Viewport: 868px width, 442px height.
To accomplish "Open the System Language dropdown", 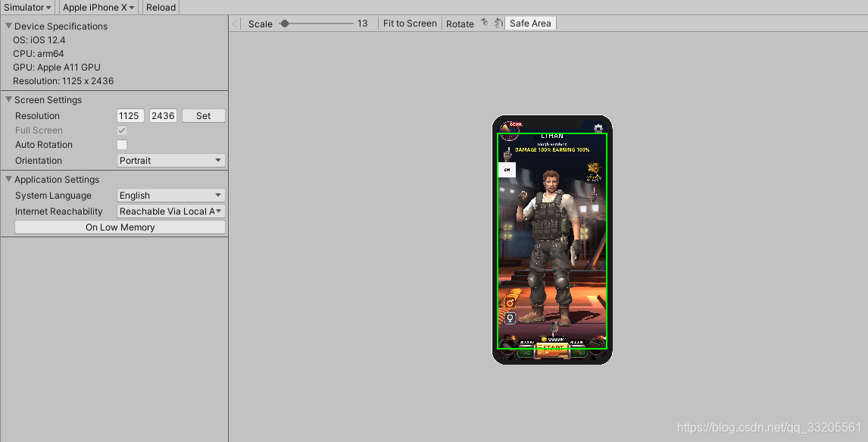I will coord(171,196).
